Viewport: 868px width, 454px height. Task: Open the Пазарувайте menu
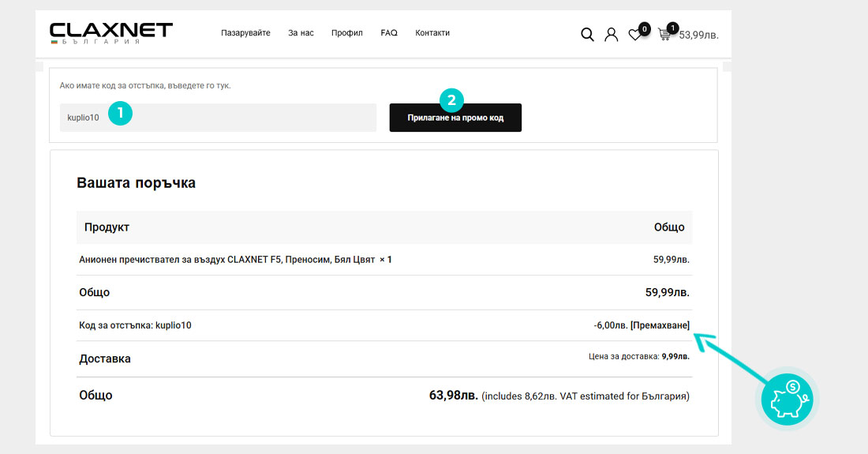tap(245, 32)
